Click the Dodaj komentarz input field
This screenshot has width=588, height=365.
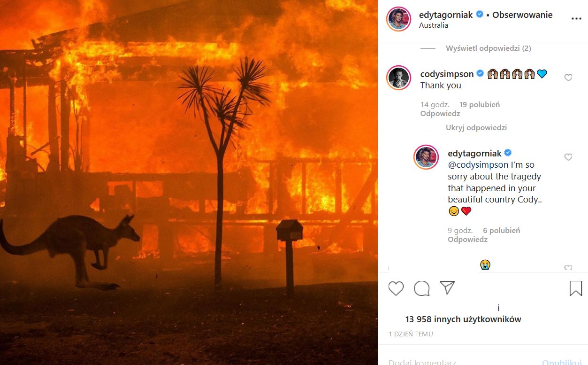[x=462, y=362]
